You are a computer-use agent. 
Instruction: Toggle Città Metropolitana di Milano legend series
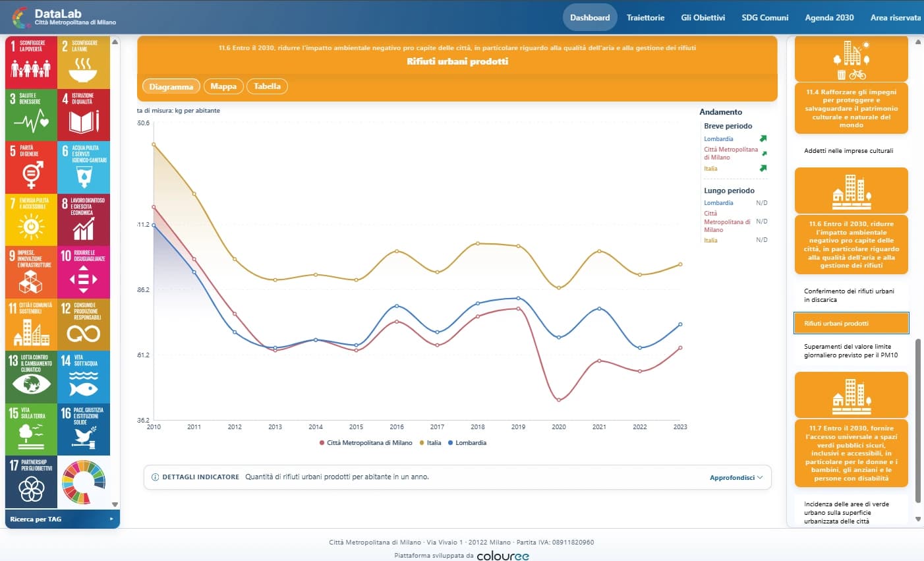point(366,443)
